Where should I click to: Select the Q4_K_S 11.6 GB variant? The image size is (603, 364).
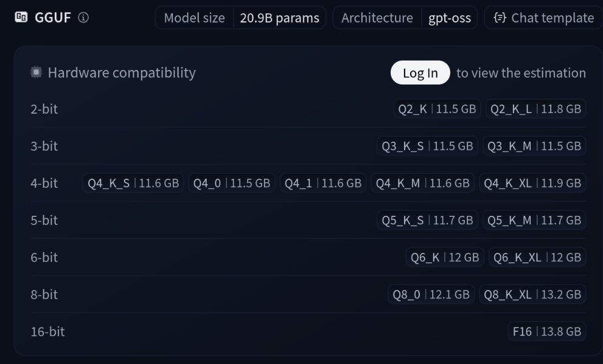pyautogui.click(x=133, y=183)
